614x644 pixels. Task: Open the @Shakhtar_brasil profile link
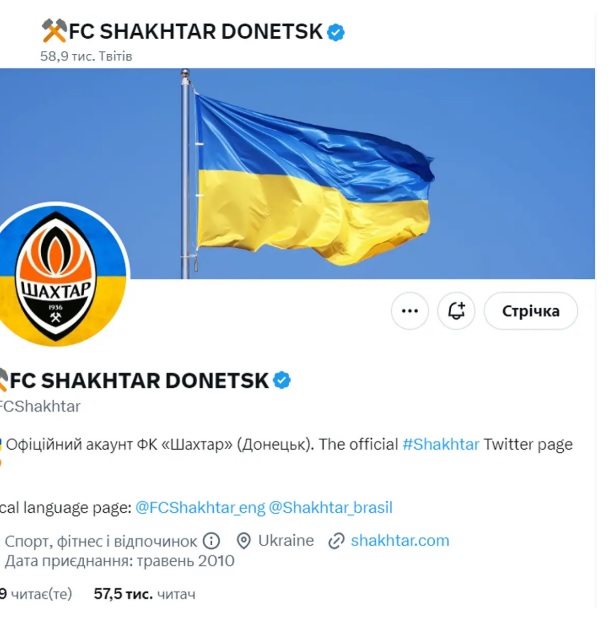point(331,508)
